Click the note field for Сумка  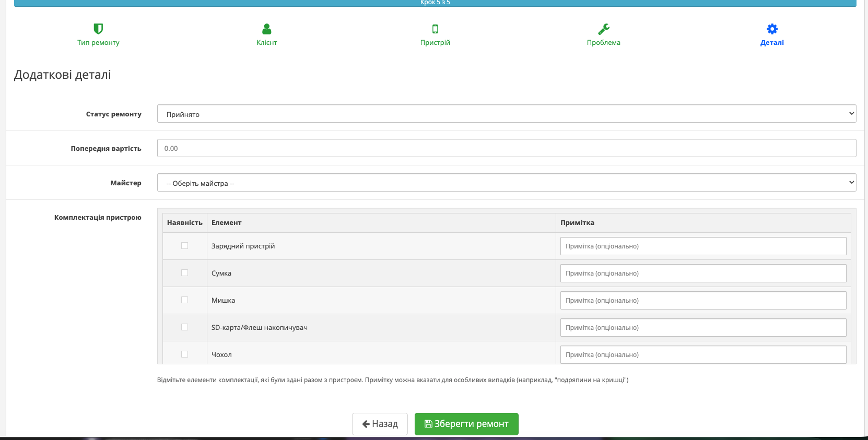point(703,273)
